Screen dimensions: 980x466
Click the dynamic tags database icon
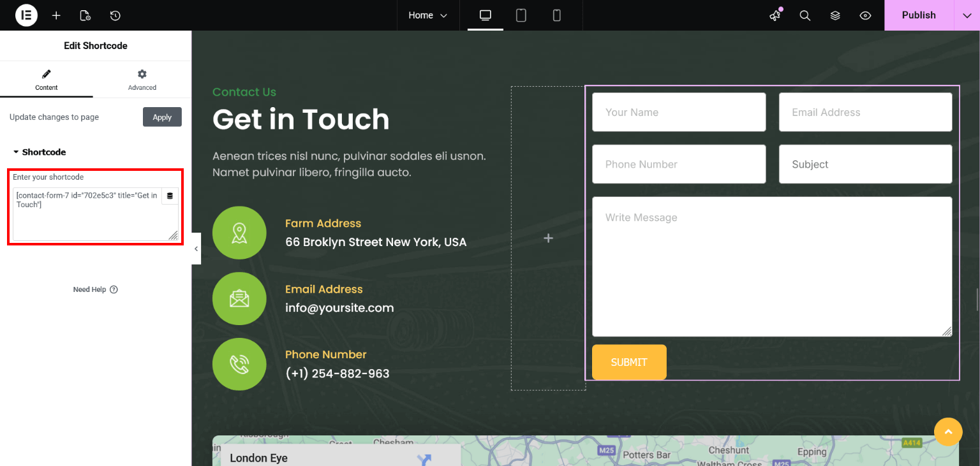coord(170,196)
